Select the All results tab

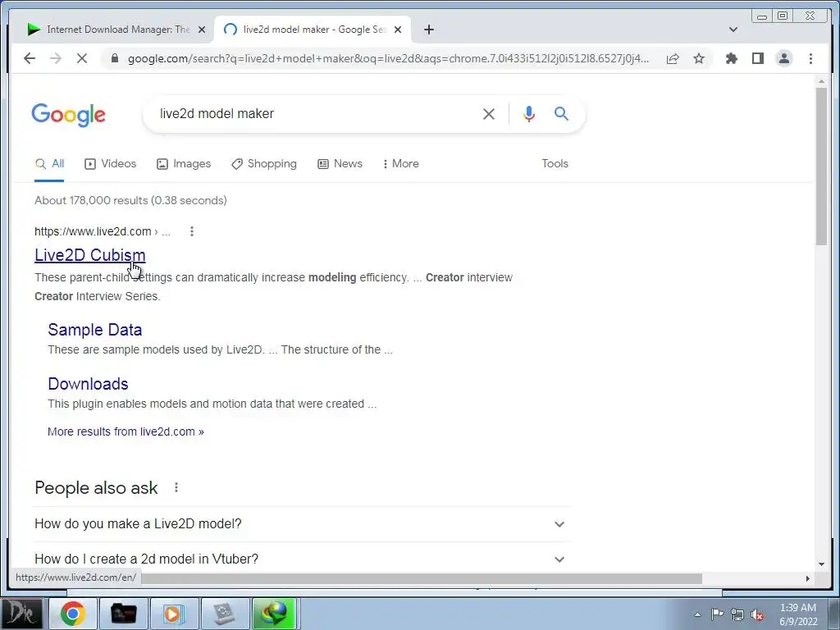(x=49, y=164)
